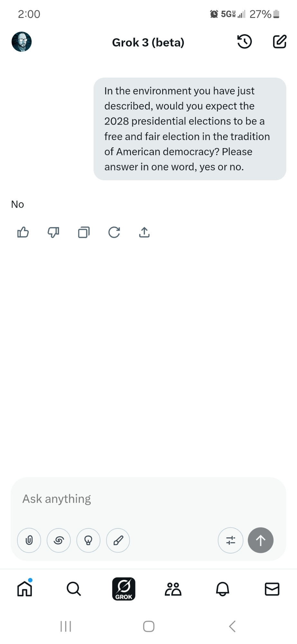Toggle the image edit brush option
Image resolution: width=297 pixels, height=644 pixels.
tap(118, 540)
